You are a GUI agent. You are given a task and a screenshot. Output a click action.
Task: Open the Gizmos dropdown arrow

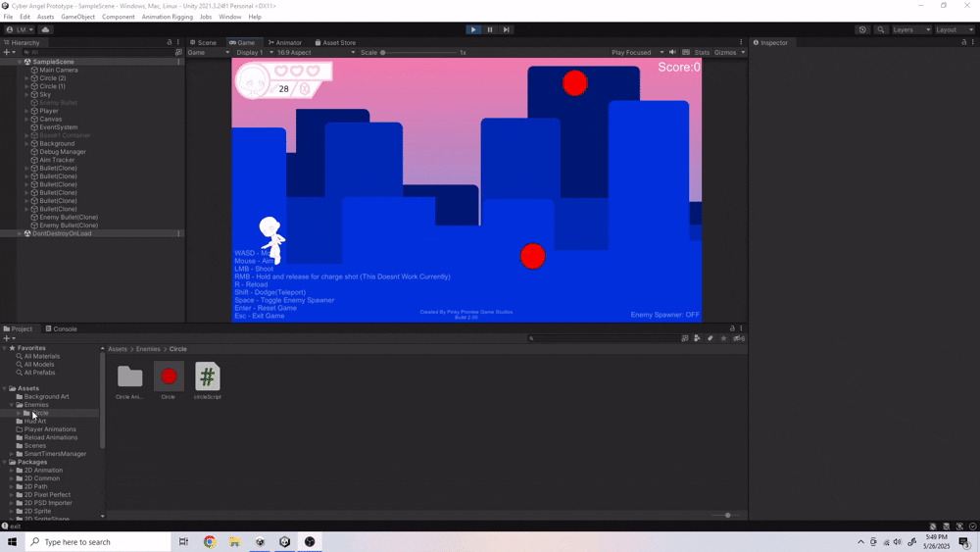point(743,53)
